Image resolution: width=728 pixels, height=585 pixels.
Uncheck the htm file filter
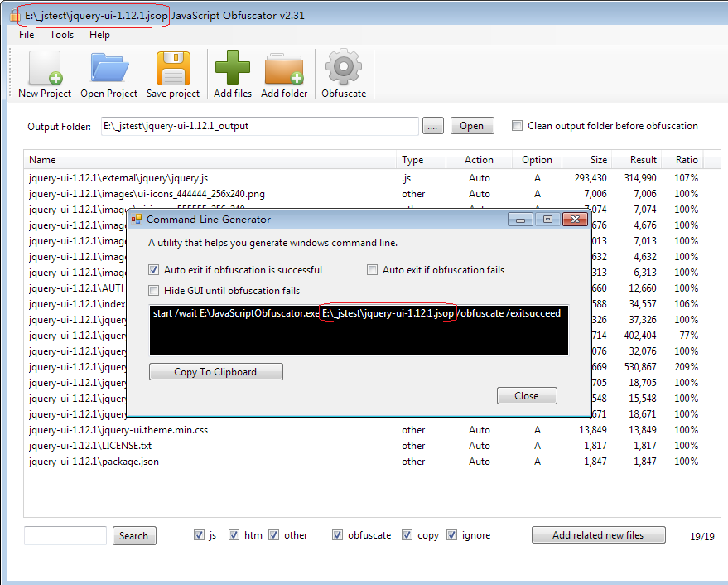tap(234, 534)
